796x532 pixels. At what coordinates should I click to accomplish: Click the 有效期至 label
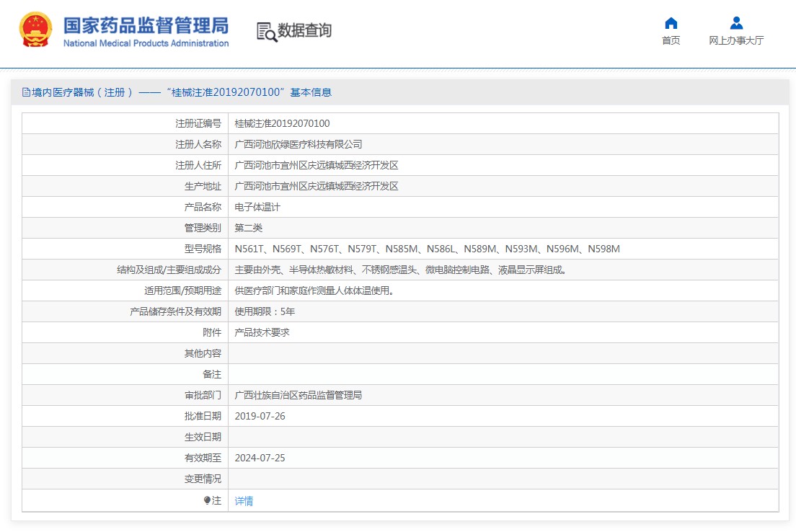click(203, 458)
